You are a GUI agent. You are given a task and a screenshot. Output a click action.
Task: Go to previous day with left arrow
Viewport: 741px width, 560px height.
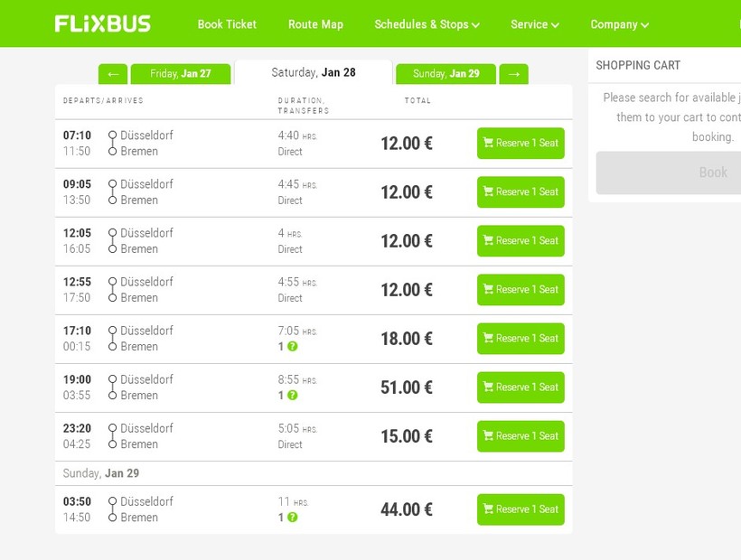point(112,74)
